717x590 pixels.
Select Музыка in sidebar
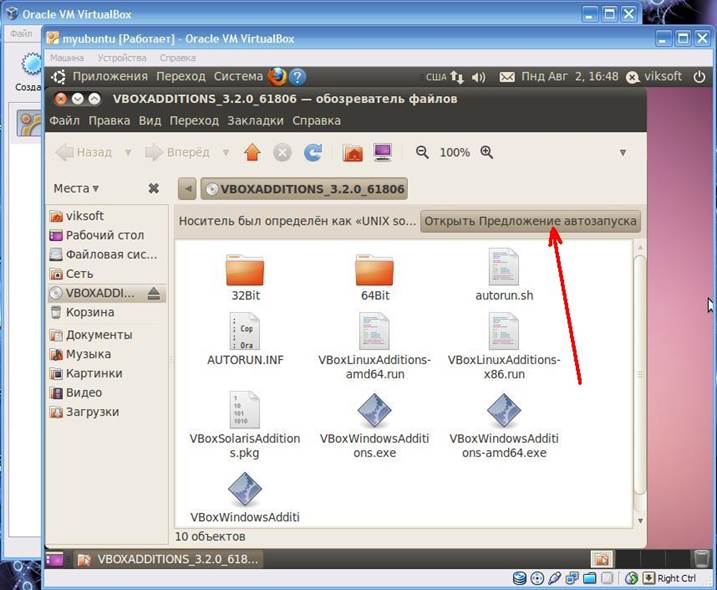107,354
